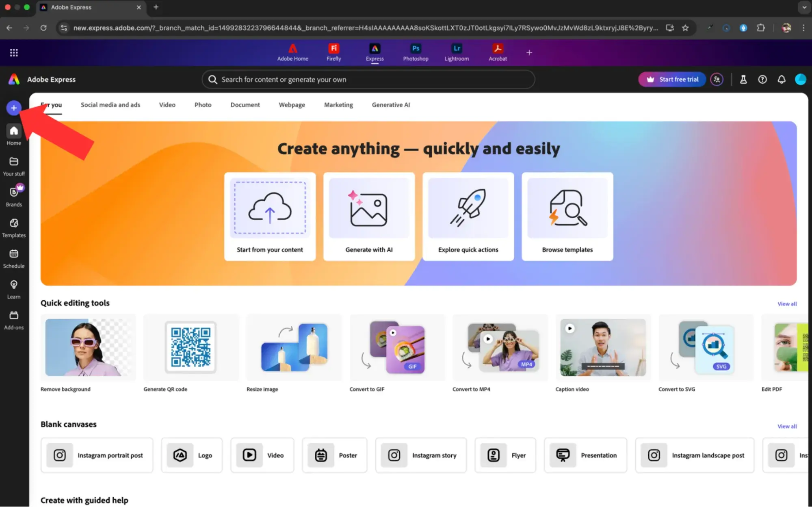Click View all for Quick editing tools
Viewport: 812px width, 507px height.
(x=787, y=304)
